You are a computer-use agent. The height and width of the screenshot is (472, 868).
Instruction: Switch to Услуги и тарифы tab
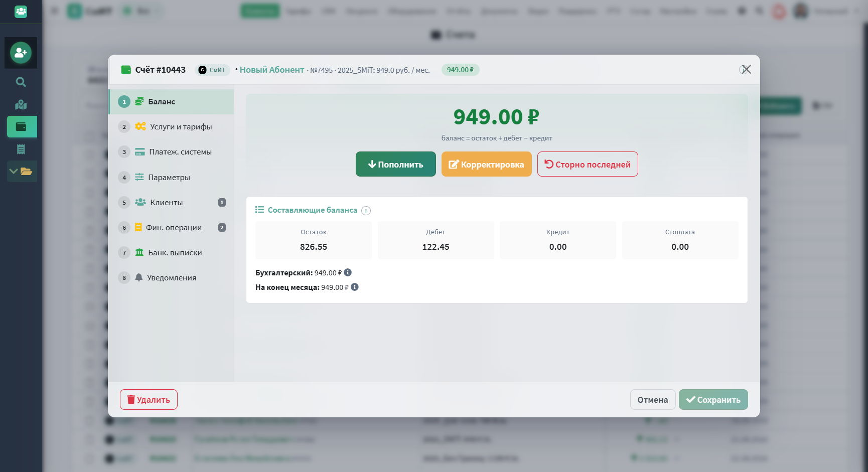tap(171, 127)
